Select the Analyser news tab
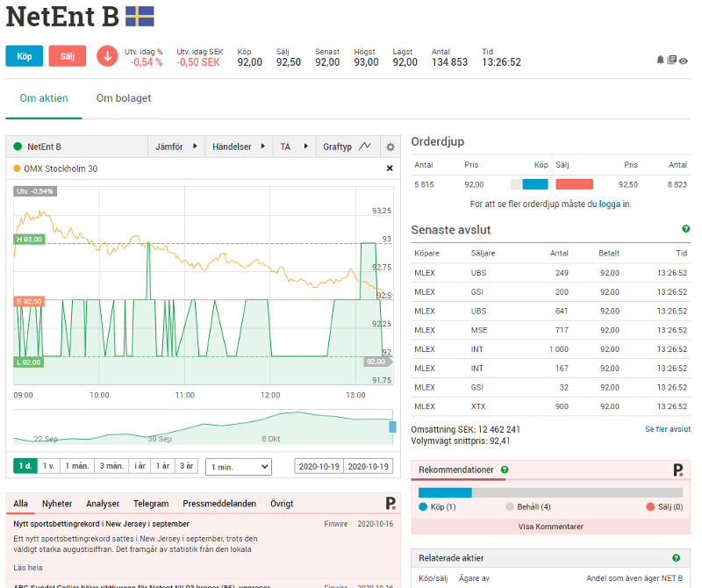Viewport: 702px width, 588px height. (x=103, y=504)
